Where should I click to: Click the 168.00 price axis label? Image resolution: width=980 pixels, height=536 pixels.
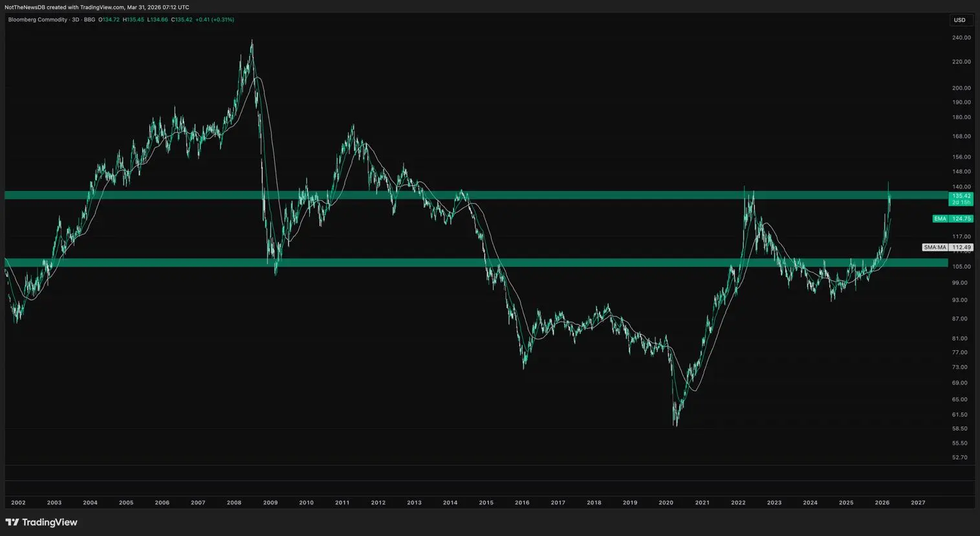coord(961,137)
